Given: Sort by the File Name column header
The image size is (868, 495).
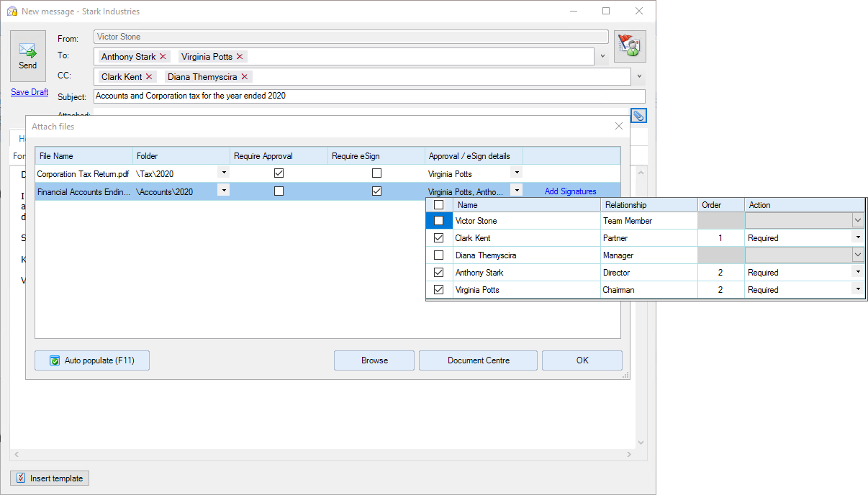Looking at the screenshot, I should [x=84, y=156].
